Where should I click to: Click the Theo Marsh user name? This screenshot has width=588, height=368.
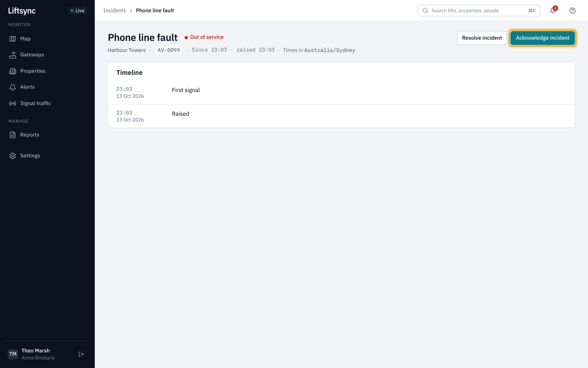point(36,351)
